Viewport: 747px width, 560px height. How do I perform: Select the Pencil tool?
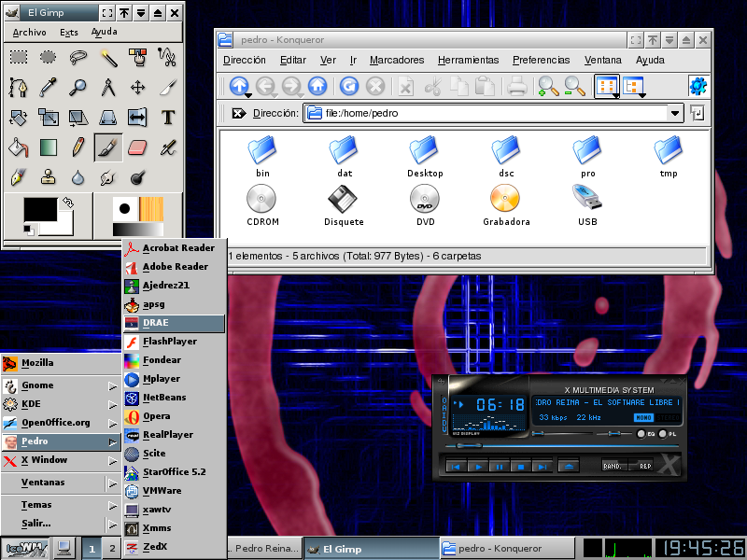[x=78, y=147]
